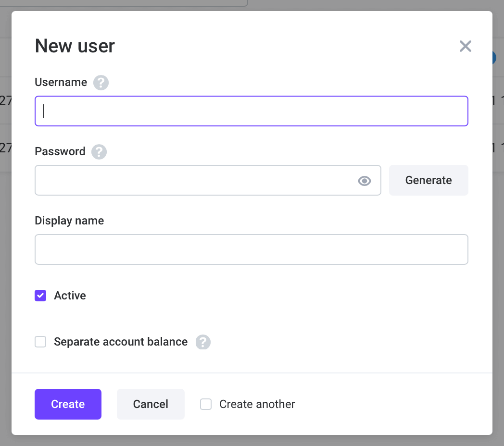This screenshot has height=446, width=504.
Task: Click into the Username input field
Action: click(251, 111)
